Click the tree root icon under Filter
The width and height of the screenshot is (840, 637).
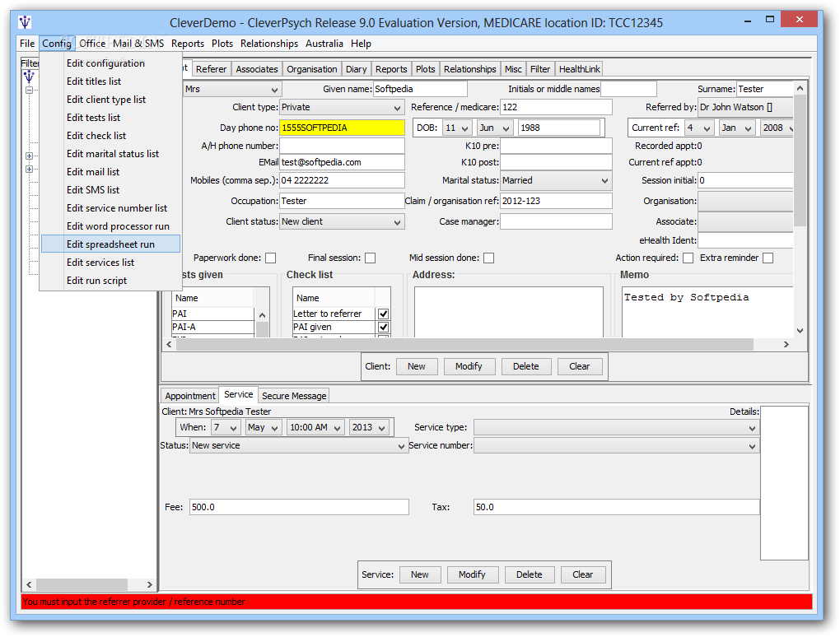(29, 77)
